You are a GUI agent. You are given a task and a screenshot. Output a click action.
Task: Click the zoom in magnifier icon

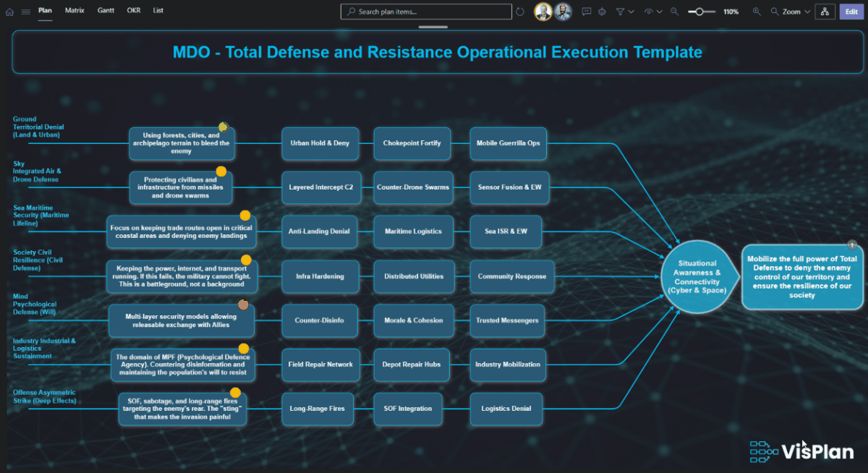(x=757, y=12)
